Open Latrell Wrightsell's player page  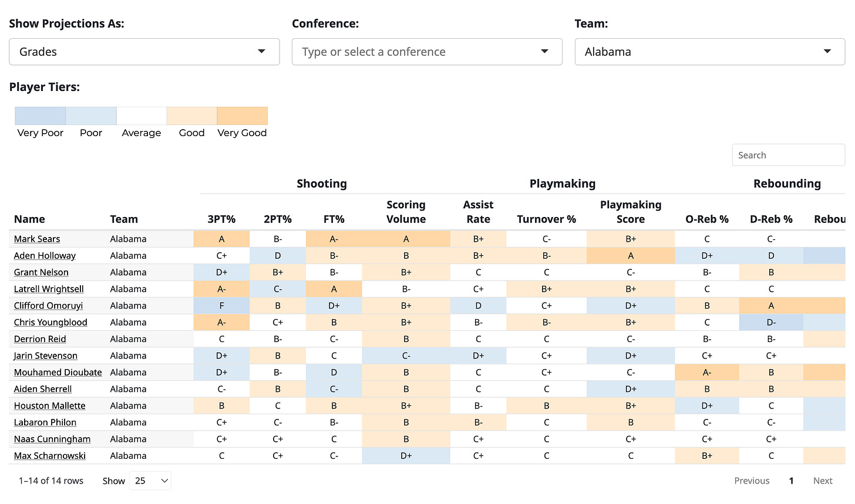[49, 289]
